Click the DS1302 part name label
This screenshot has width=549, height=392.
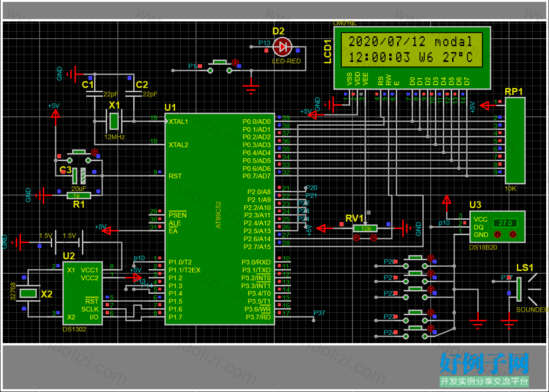point(74,329)
